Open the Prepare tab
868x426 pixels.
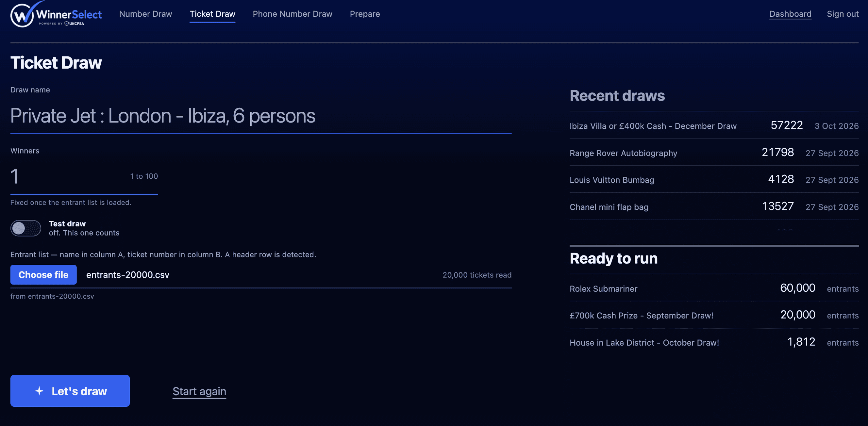(x=365, y=14)
